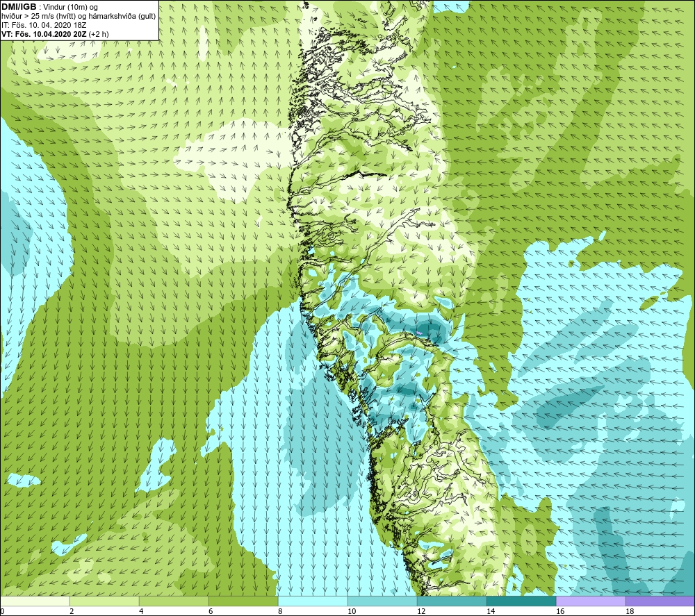695x616 pixels.
Task: Click the legend label '6'
Action: click(x=211, y=611)
